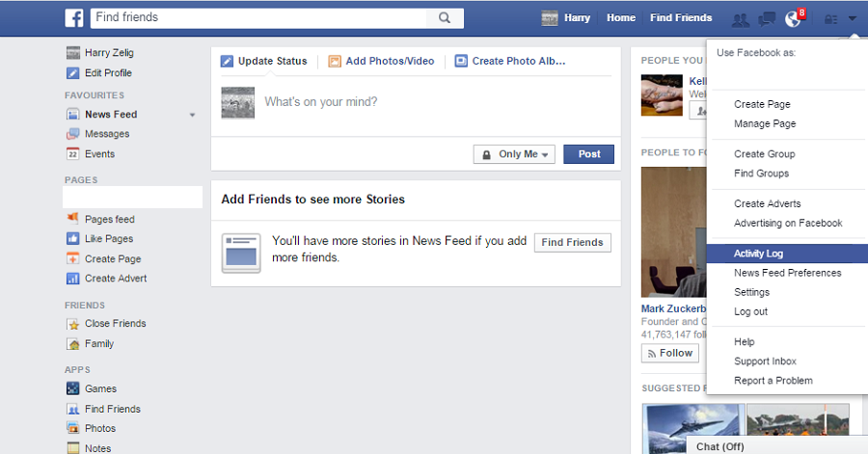
Task: Click Find Friends in the top bar
Action: [x=681, y=17]
